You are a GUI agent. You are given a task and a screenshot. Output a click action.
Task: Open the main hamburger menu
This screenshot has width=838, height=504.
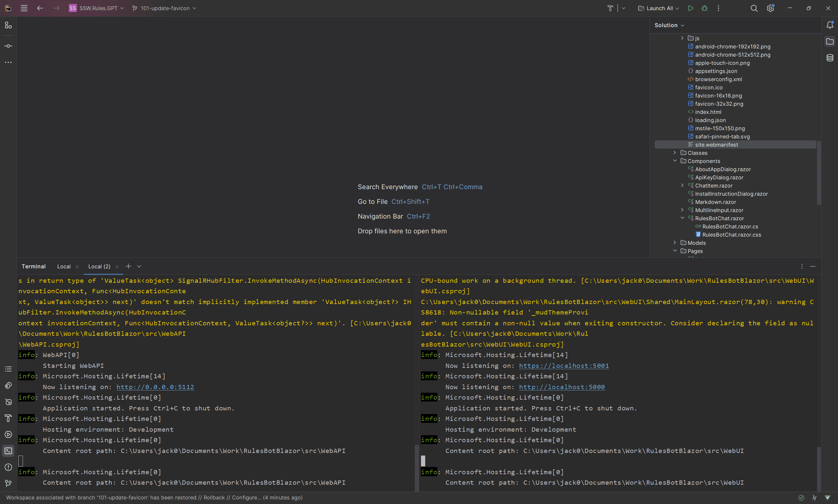point(24,8)
